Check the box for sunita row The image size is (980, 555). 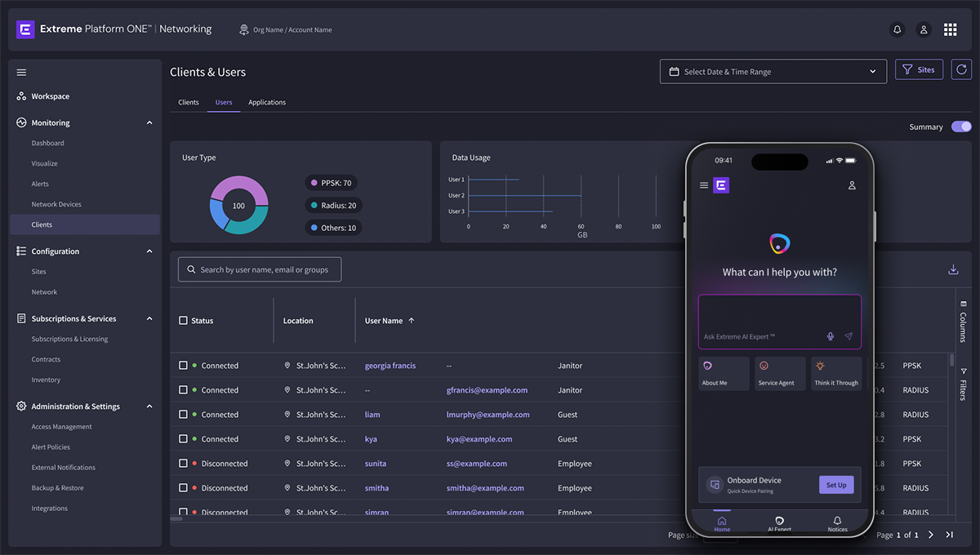click(x=183, y=464)
